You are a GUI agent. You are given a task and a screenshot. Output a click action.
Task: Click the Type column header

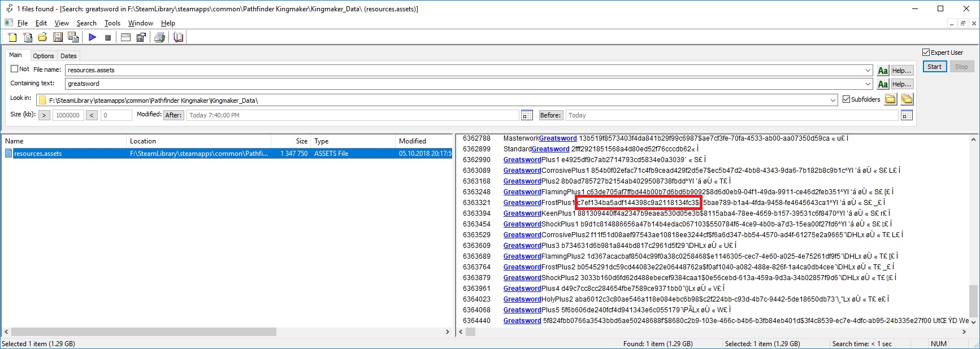[x=353, y=141]
